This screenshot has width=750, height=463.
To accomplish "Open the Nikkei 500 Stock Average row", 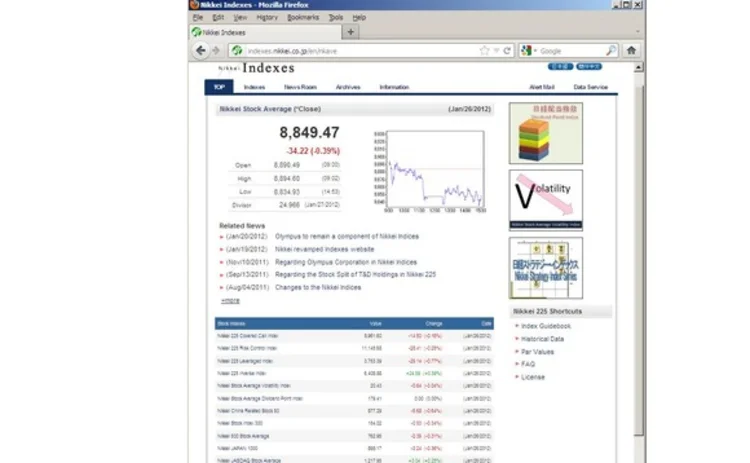I will [354, 436].
